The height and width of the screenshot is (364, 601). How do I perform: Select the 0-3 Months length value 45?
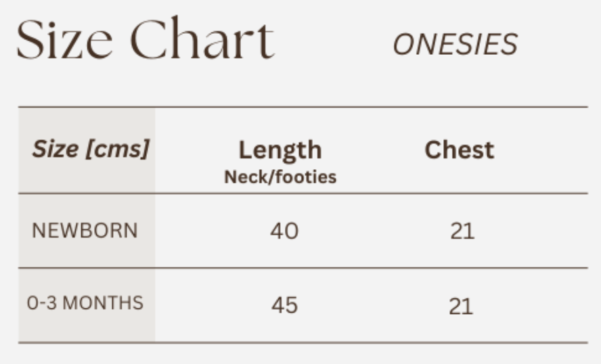[x=284, y=305]
